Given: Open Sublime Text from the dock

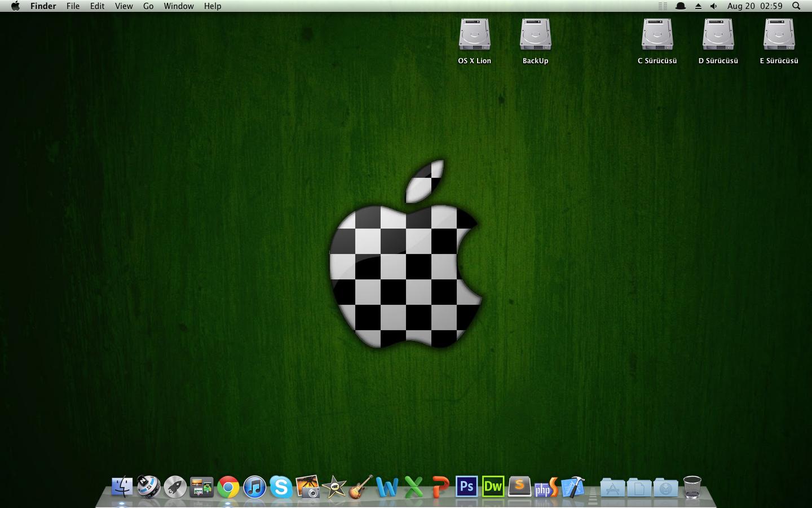Looking at the screenshot, I should (x=519, y=487).
